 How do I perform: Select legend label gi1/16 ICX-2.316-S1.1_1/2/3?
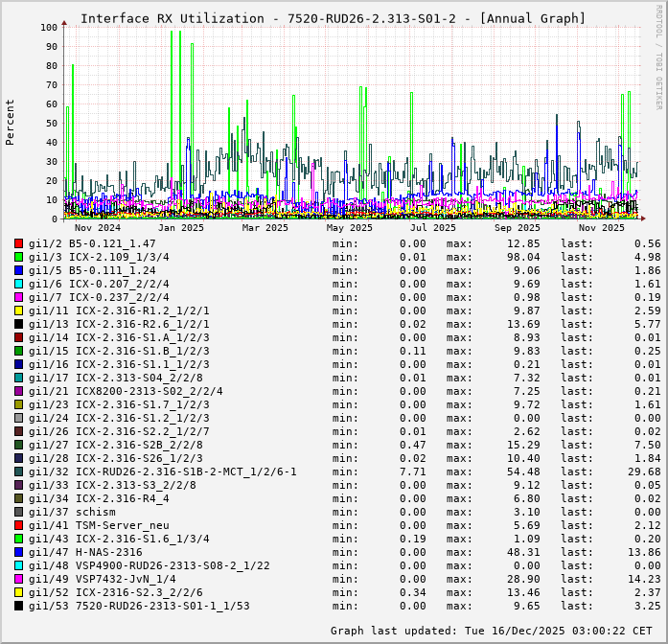(x=119, y=364)
